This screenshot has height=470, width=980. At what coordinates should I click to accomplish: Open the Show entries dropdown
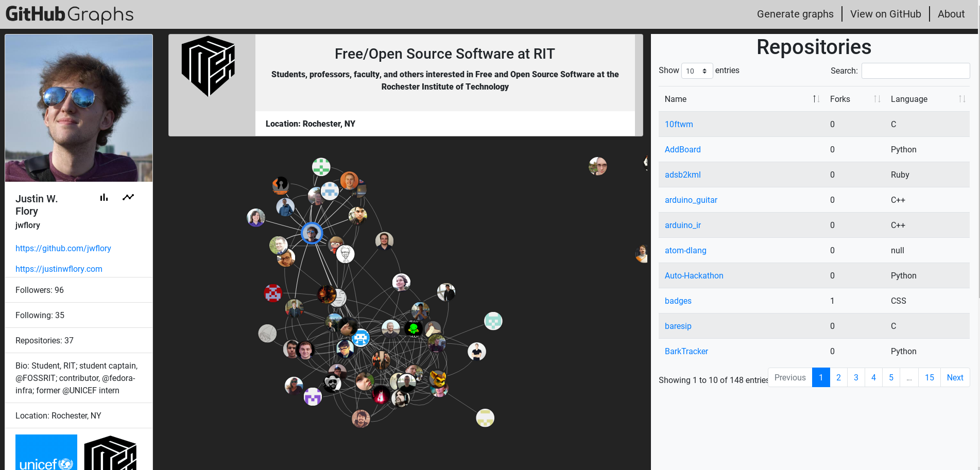click(x=697, y=71)
